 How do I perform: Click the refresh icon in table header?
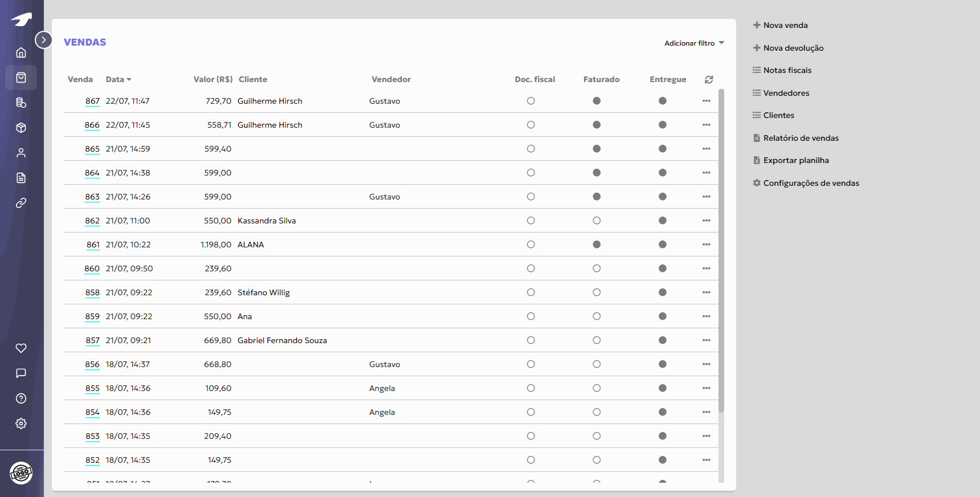pos(709,80)
